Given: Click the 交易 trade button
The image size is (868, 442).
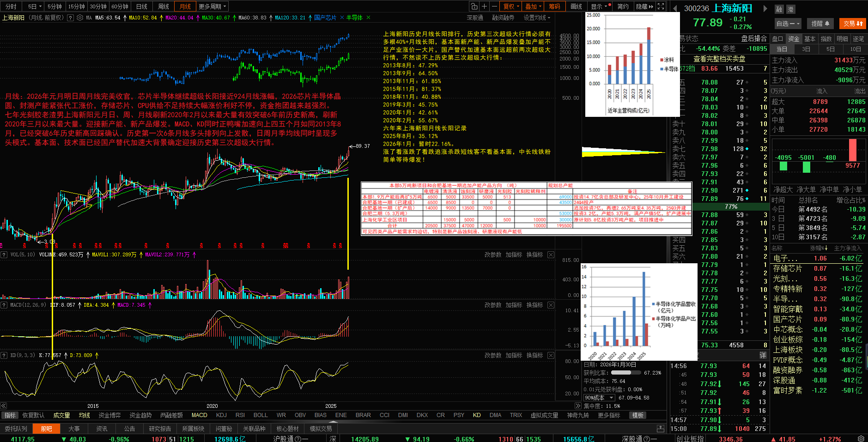Looking at the screenshot, I should (853, 24).
